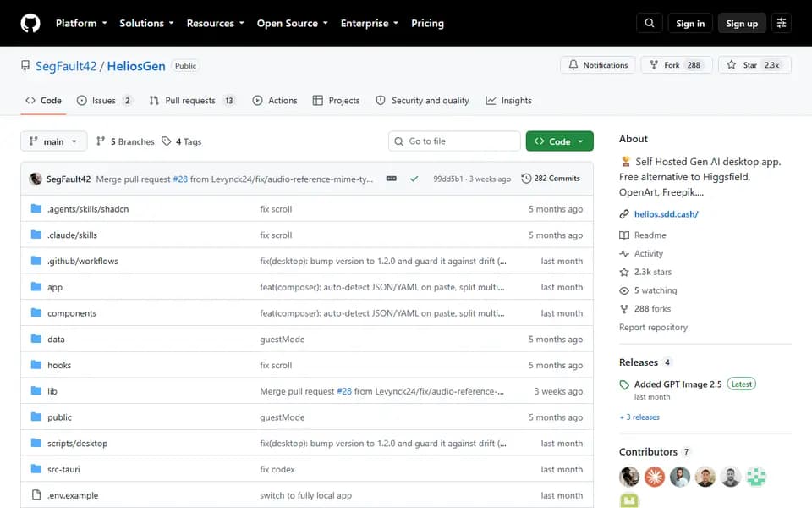Open the helios.sdd.cash link

tap(666, 214)
